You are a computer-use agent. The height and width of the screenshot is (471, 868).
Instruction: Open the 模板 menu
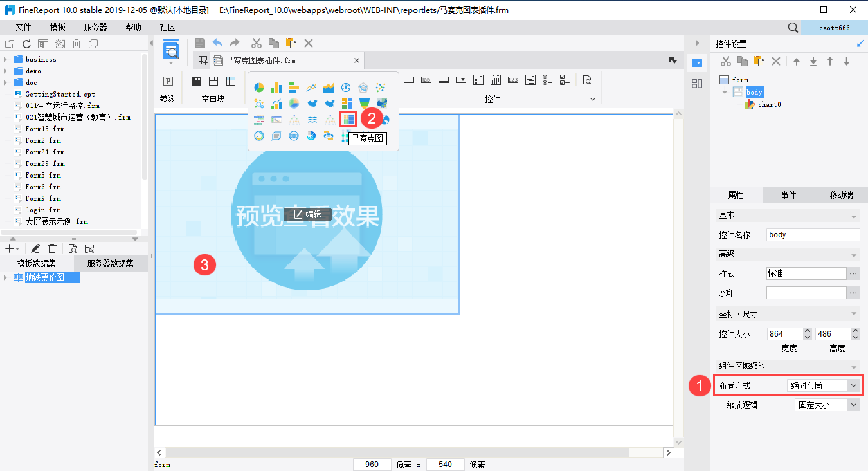coord(58,27)
